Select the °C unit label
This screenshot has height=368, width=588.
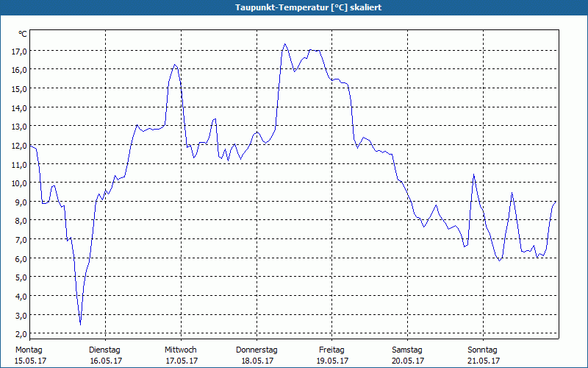coord(23,34)
